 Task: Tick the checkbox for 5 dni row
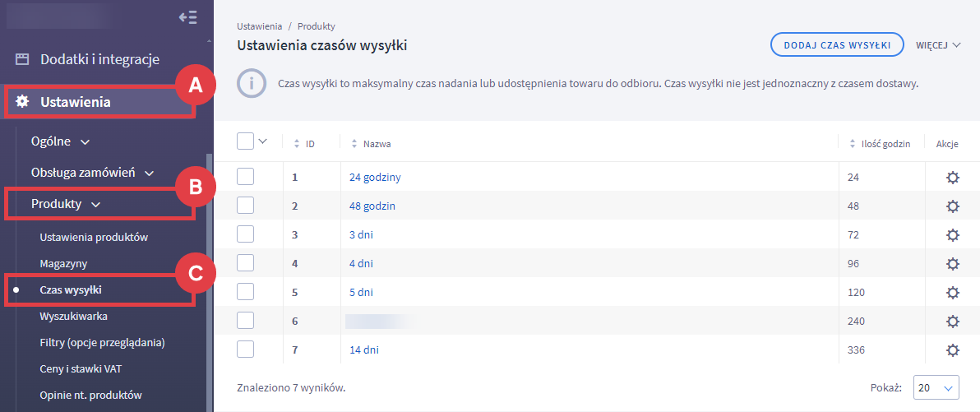coord(246,292)
